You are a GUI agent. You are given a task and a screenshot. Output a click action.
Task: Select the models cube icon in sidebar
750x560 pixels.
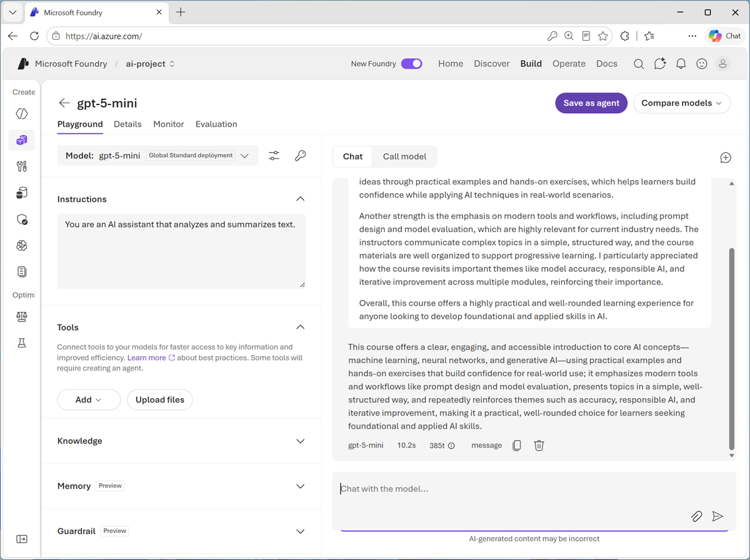[x=22, y=140]
